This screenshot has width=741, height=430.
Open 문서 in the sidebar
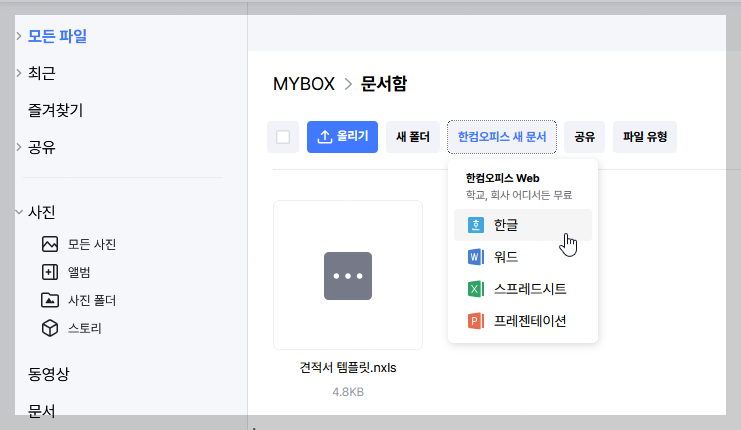(42, 411)
